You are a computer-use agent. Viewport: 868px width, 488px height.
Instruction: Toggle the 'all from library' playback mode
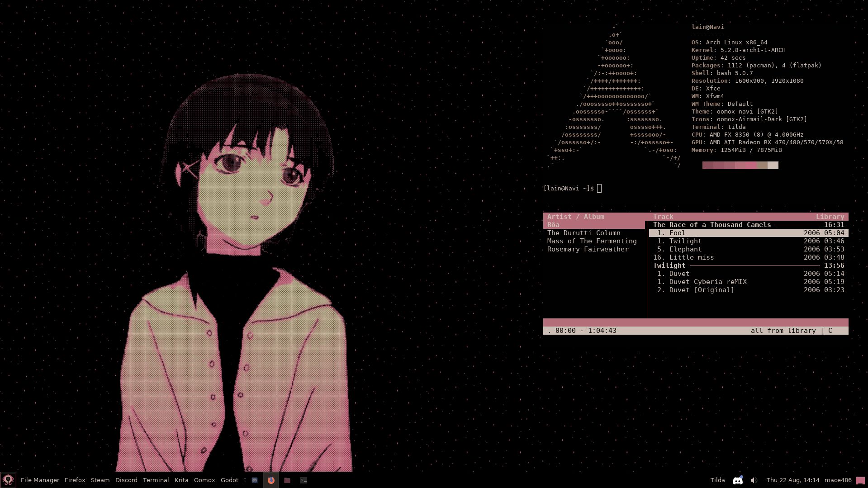[783, 331]
